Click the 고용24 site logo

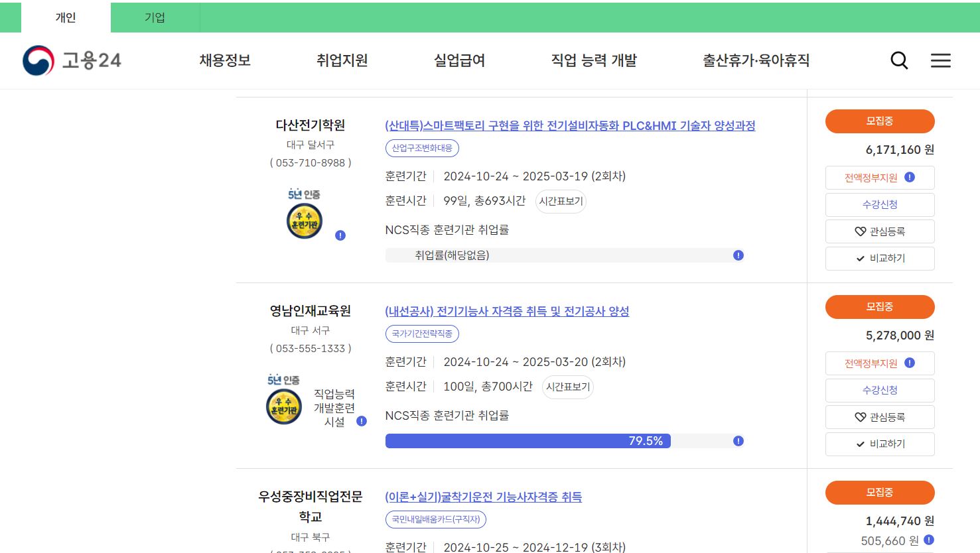click(x=73, y=60)
